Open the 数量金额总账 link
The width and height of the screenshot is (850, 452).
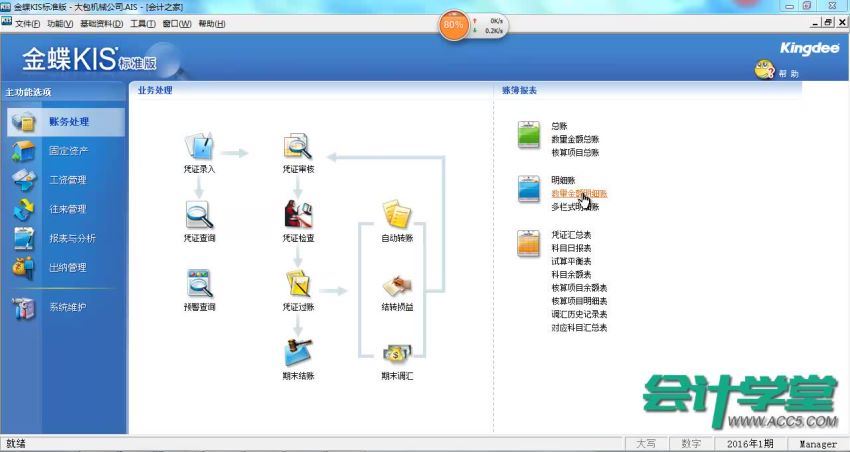point(575,139)
